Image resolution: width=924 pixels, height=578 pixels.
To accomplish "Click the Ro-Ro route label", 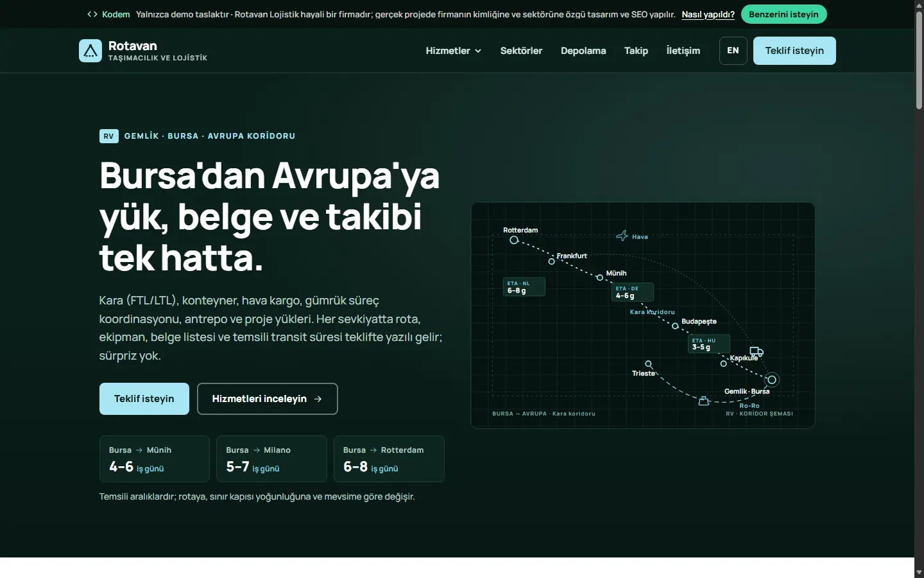I will [x=749, y=406].
